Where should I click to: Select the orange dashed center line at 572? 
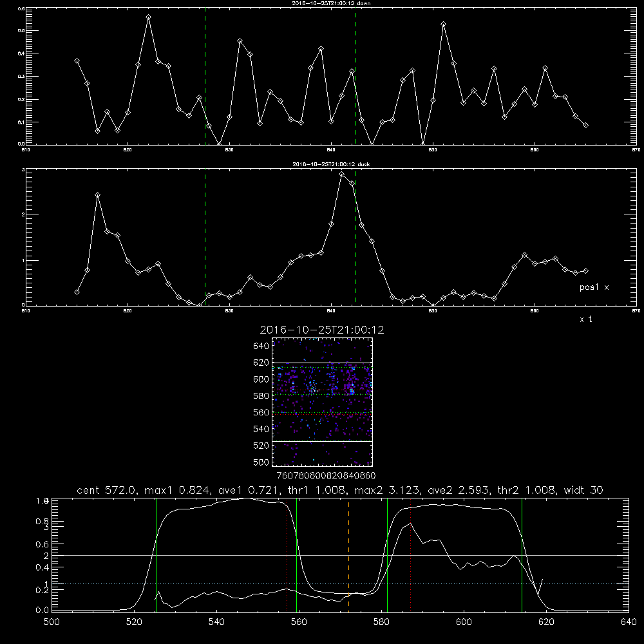coord(348,554)
